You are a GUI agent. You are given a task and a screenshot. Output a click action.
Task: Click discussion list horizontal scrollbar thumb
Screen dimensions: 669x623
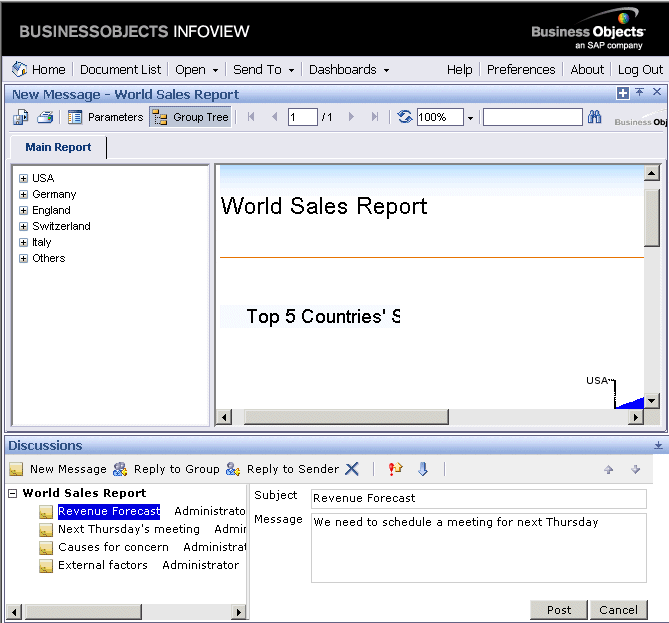click(x=83, y=612)
